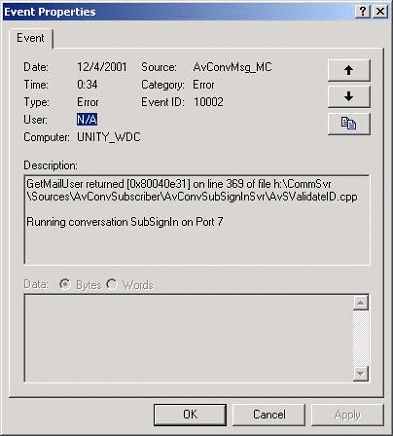Click the source value AvConvMsg_MC
Image resolution: width=393 pixels, height=436 pixels.
(233, 67)
